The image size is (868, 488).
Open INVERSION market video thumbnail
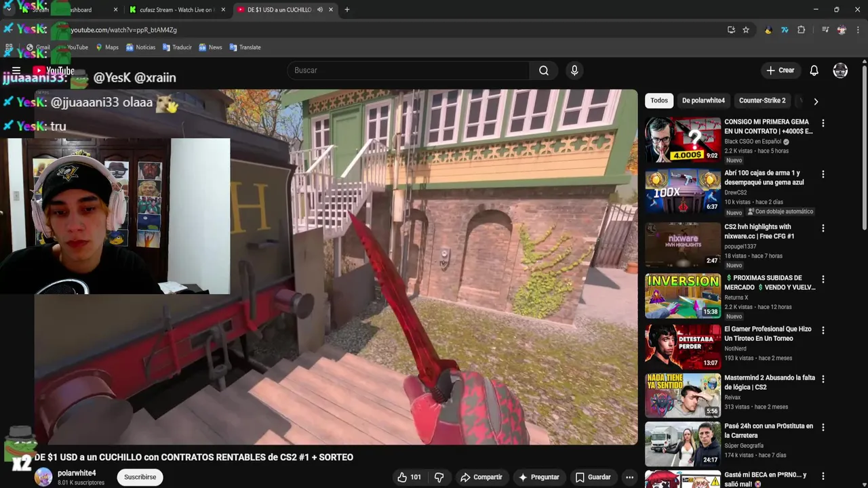click(x=683, y=296)
